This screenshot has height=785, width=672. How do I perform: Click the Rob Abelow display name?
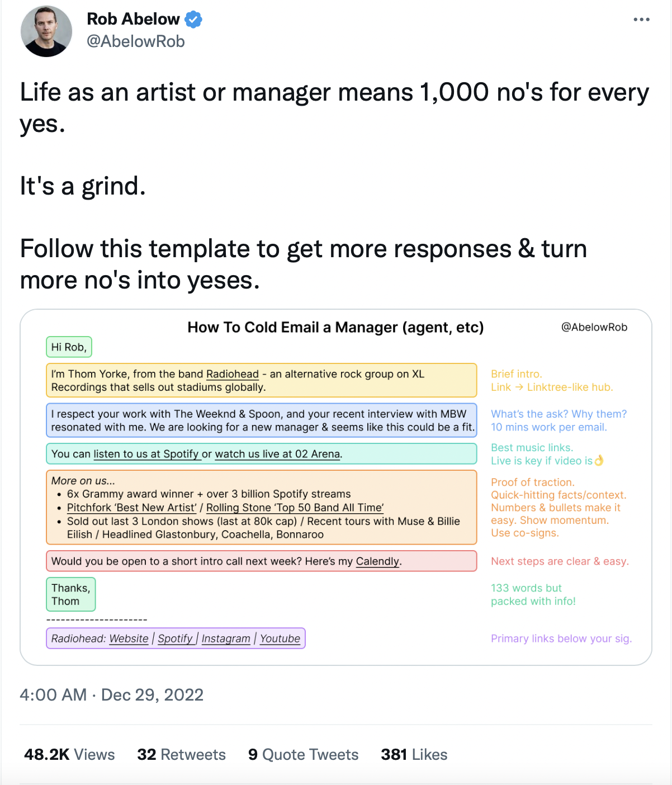tap(133, 19)
